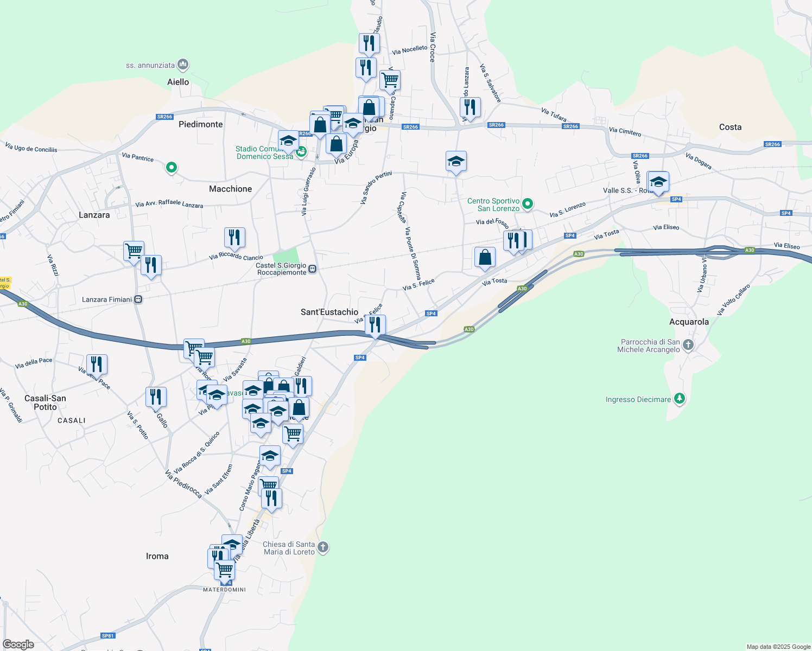Screen dimensions: 812x651
Task: Click the ss. annunziata landmark icon
Action: click(183, 65)
